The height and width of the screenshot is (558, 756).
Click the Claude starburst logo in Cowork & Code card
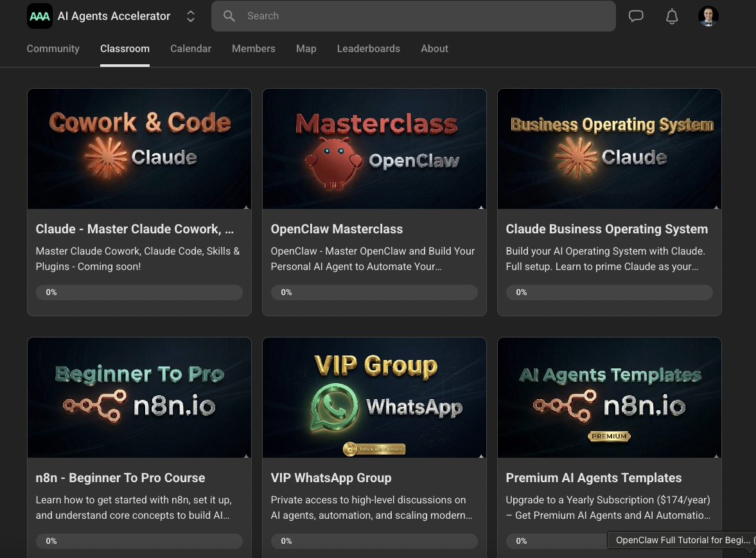(106, 158)
